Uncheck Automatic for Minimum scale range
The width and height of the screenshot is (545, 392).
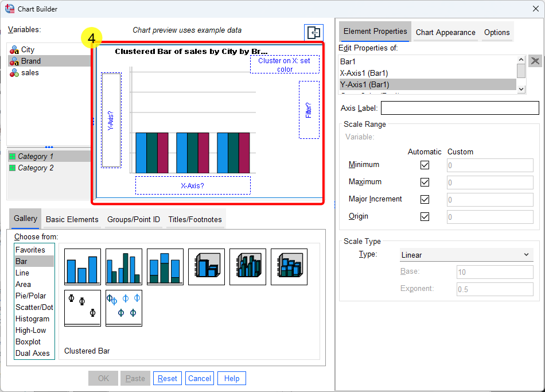425,165
